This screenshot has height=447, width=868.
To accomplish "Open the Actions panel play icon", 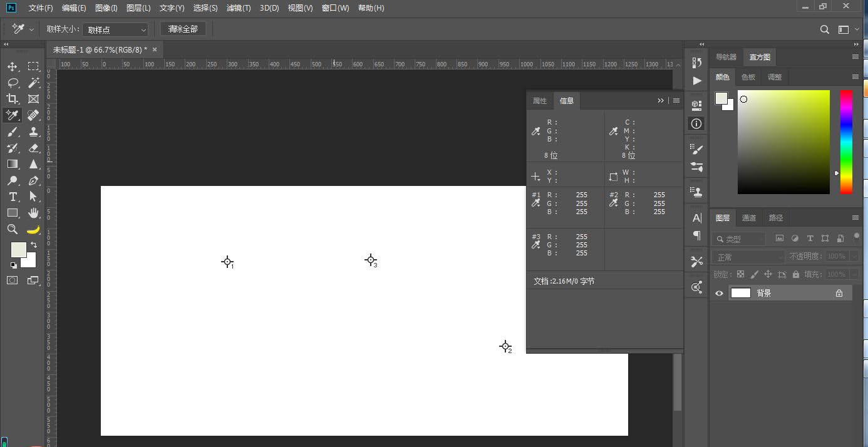I will click(x=697, y=81).
